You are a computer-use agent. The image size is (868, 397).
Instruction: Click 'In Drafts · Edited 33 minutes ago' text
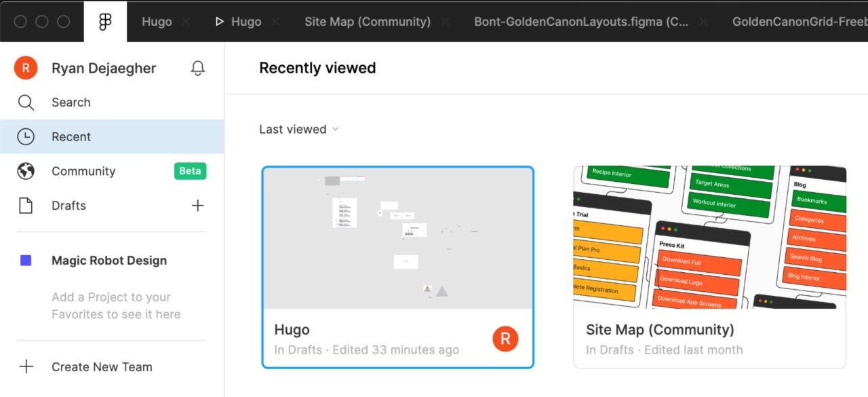[366, 350]
